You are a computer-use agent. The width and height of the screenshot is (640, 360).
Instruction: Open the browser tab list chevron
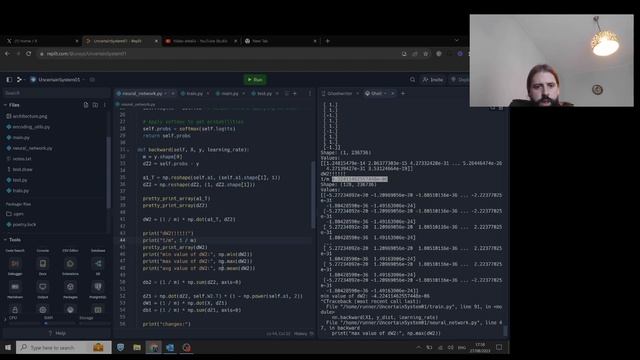click(456, 40)
